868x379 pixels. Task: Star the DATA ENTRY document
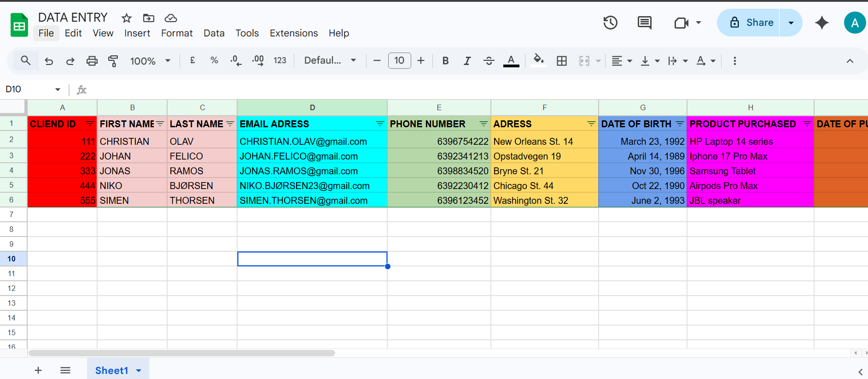pos(127,18)
